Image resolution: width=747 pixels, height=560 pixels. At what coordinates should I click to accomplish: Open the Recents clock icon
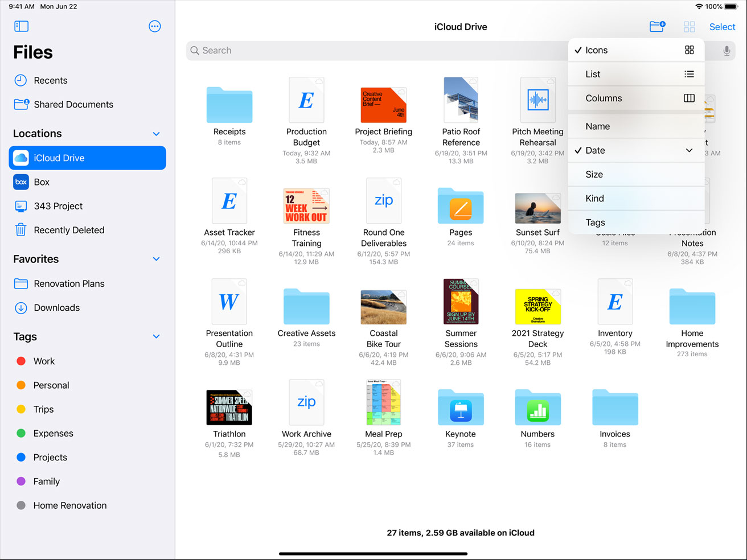click(20, 80)
